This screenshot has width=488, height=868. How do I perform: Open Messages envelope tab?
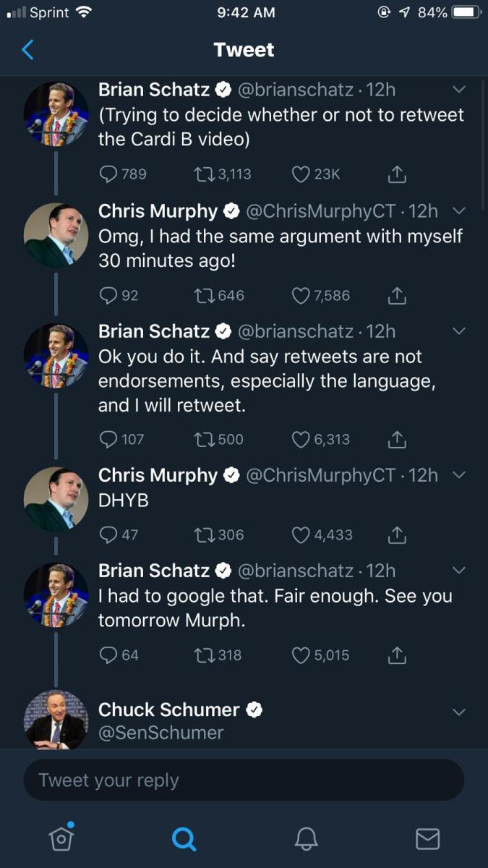pos(427,838)
